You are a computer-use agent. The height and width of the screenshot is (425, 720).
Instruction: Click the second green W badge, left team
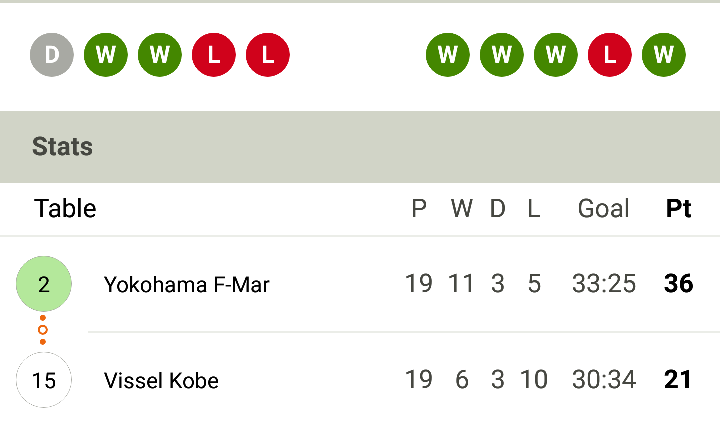pos(160,55)
